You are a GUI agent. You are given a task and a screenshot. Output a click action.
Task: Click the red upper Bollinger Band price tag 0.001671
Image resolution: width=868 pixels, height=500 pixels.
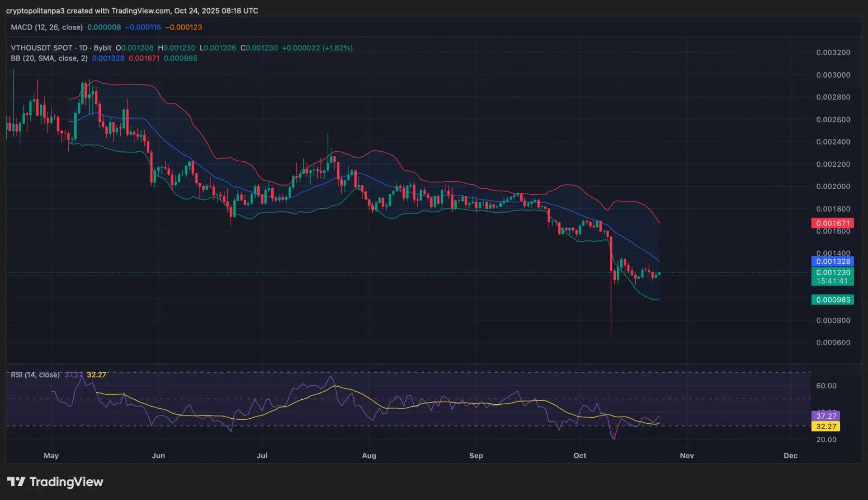pyautogui.click(x=832, y=223)
